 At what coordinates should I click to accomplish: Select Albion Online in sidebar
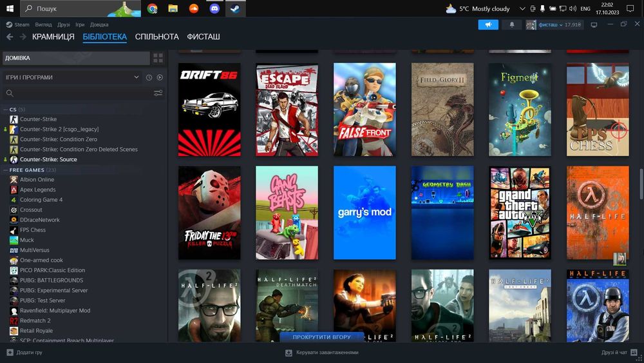point(37,180)
